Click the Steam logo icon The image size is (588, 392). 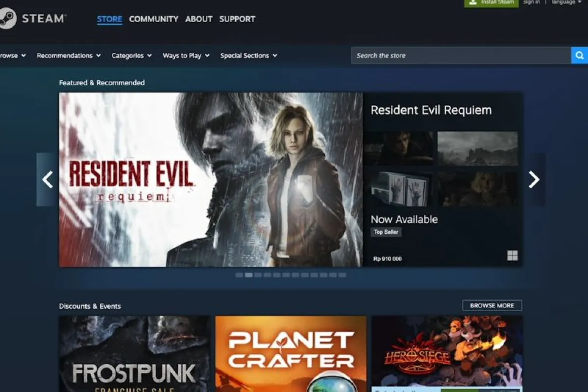tap(7, 19)
